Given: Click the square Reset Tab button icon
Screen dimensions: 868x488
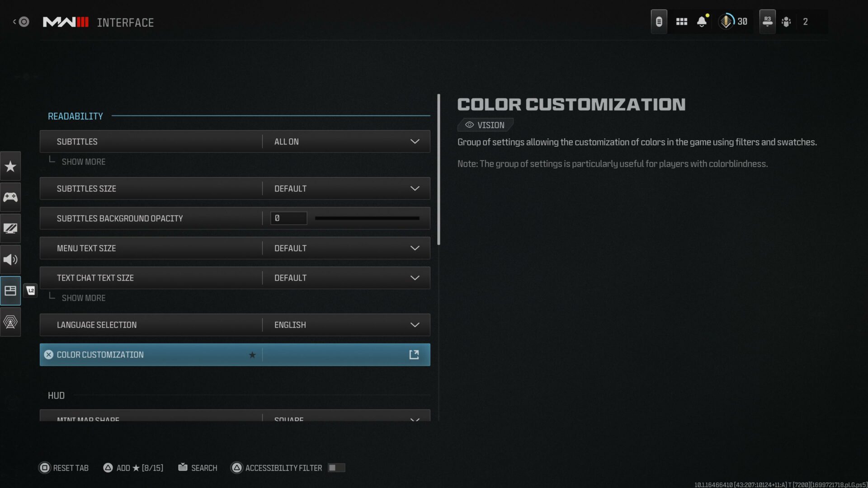Looking at the screenshot, I should pos(44,468).
